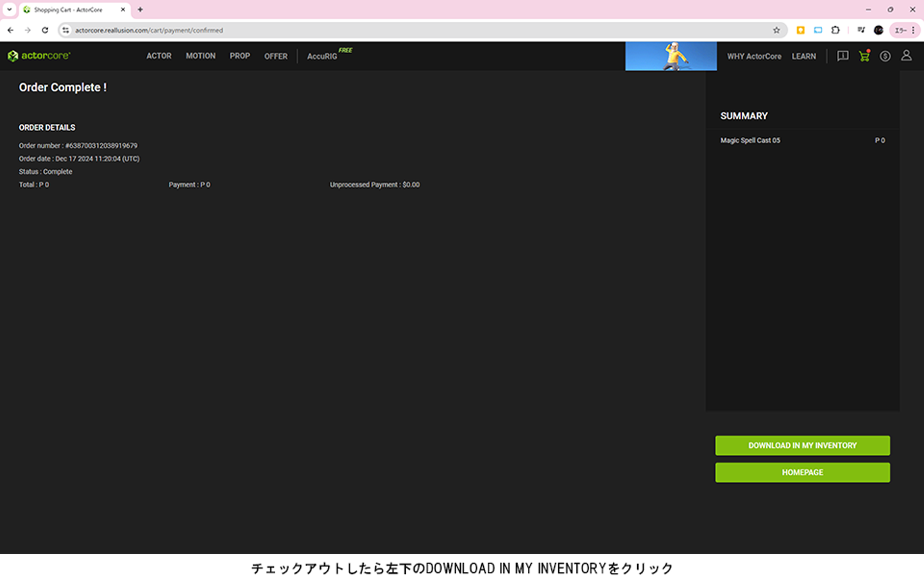Close the Shopping Cart - ActorCore tab

coord(123,10)
